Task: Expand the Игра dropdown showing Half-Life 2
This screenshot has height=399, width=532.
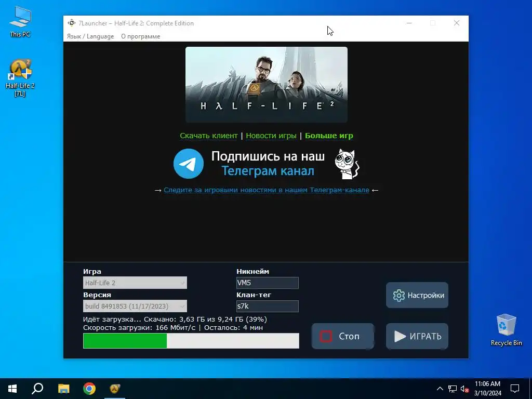Action: 135,283
